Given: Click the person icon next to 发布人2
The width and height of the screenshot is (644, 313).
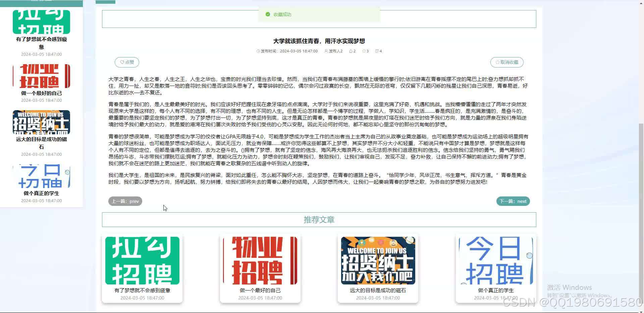Looking at the screenshot, I should (x=326, y=51).
